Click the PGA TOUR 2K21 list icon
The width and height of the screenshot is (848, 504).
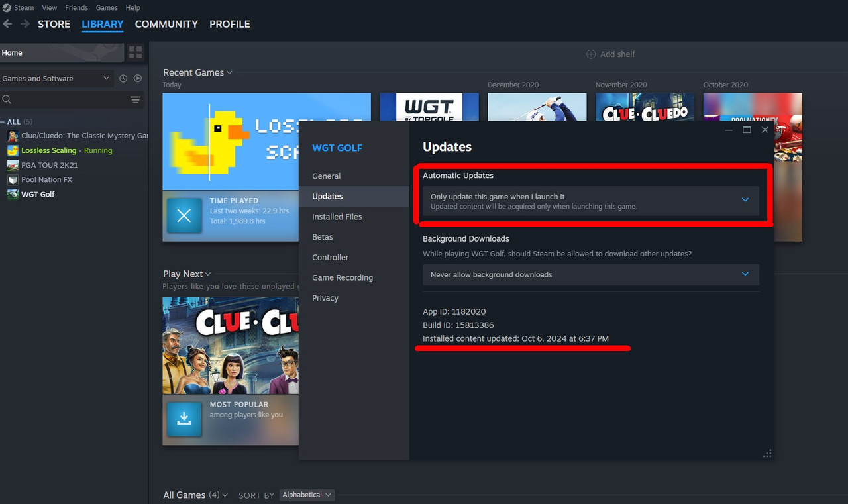13,165
